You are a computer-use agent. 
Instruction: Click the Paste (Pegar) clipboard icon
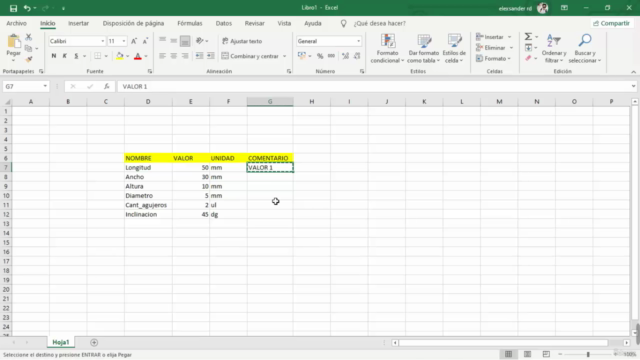13,41
